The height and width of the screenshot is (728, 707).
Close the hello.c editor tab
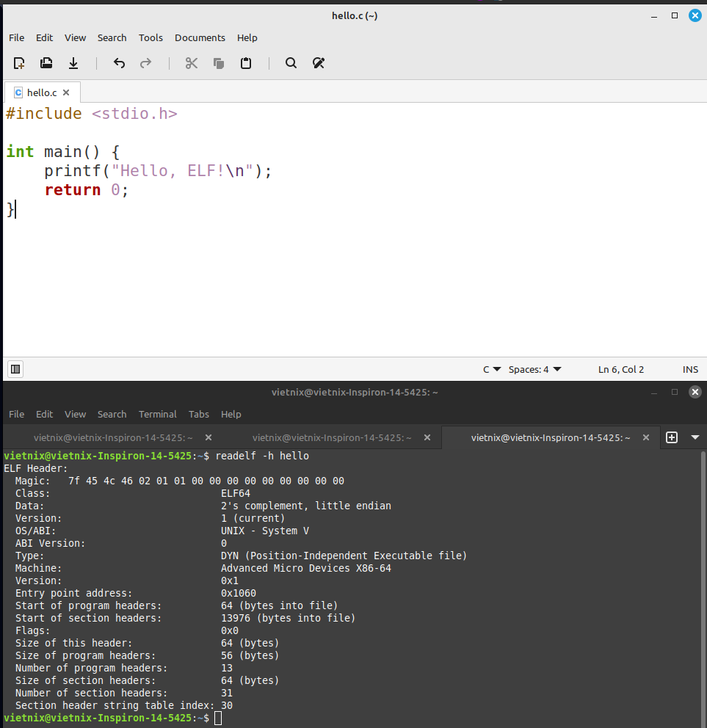[x=66, y=92]
